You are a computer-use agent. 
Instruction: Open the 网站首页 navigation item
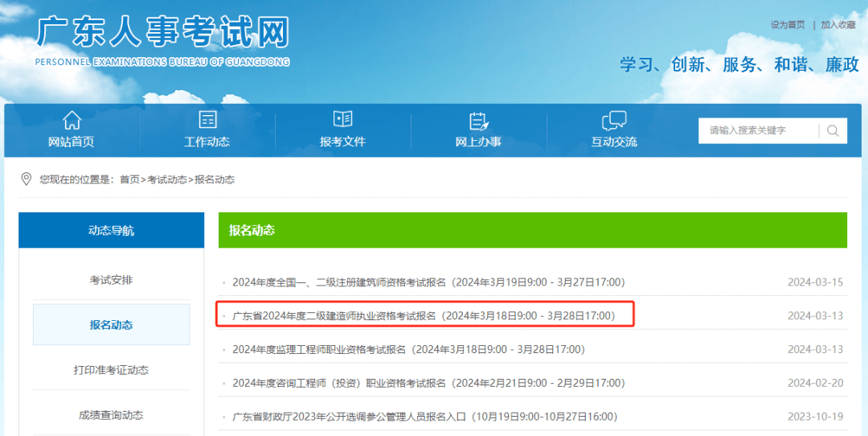pyautogui.click(x=72, y=142)
